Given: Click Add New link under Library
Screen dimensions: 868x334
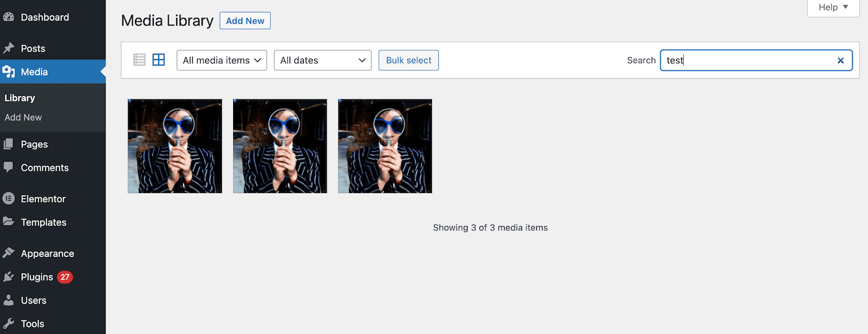Looking at the screenshot, I should click(24, 117).
